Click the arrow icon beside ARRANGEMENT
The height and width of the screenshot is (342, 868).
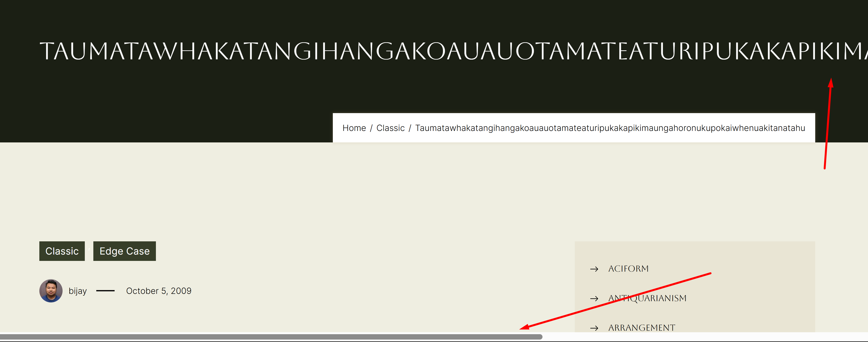click(594, 328)
